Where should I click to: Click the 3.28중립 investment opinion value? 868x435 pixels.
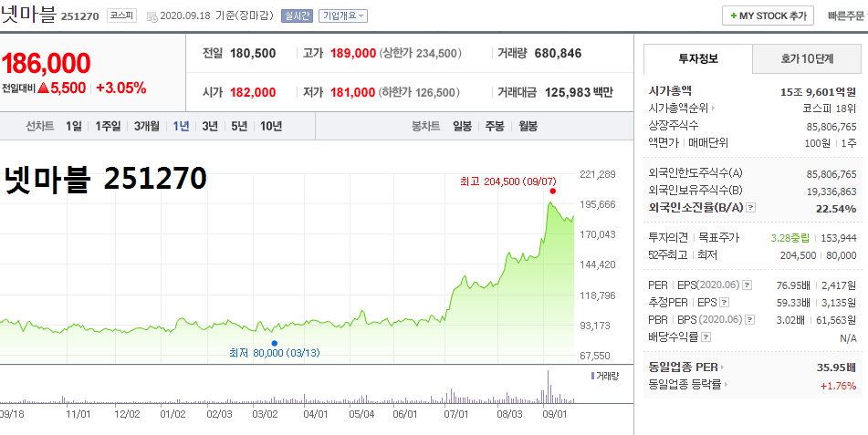[x=790, y=238]
